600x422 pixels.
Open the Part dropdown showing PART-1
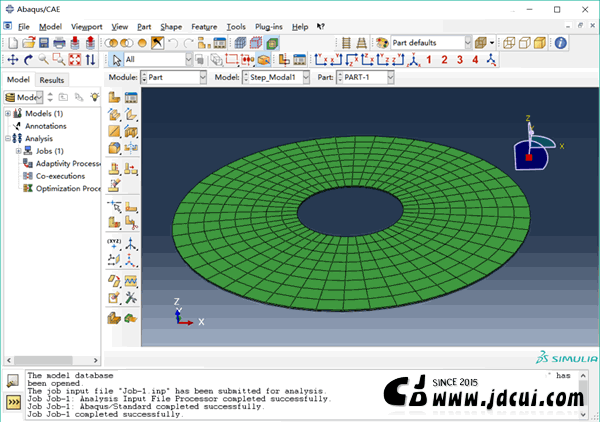click(365, 77)
